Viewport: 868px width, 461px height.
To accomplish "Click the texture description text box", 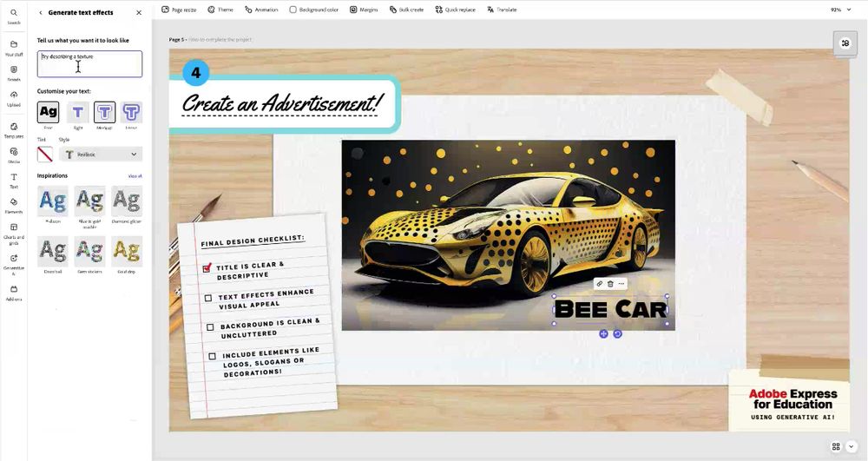I will [89, 63].
